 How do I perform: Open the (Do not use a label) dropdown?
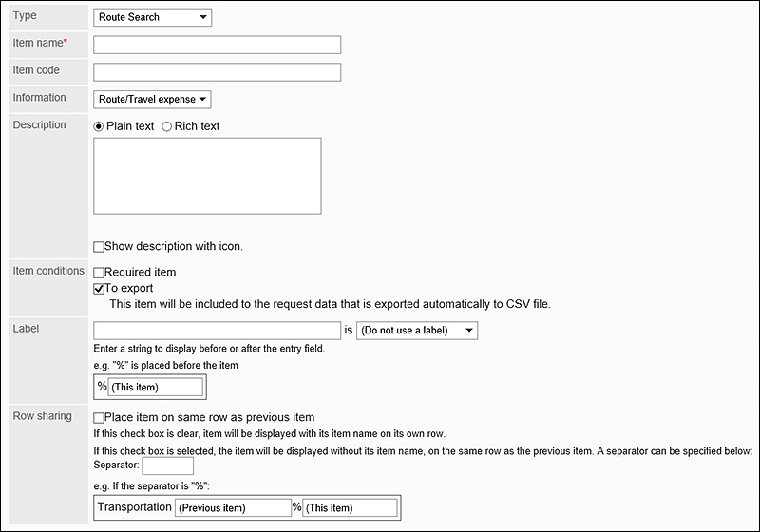coord(417,331)
